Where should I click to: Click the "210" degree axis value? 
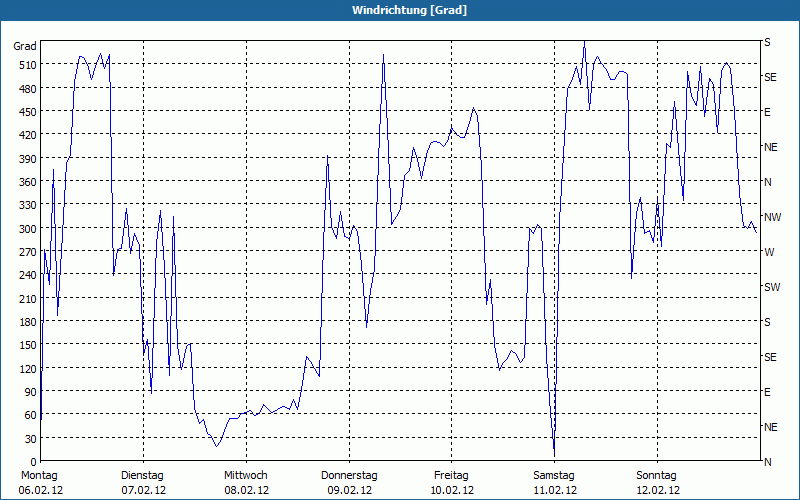coord(28,298)
